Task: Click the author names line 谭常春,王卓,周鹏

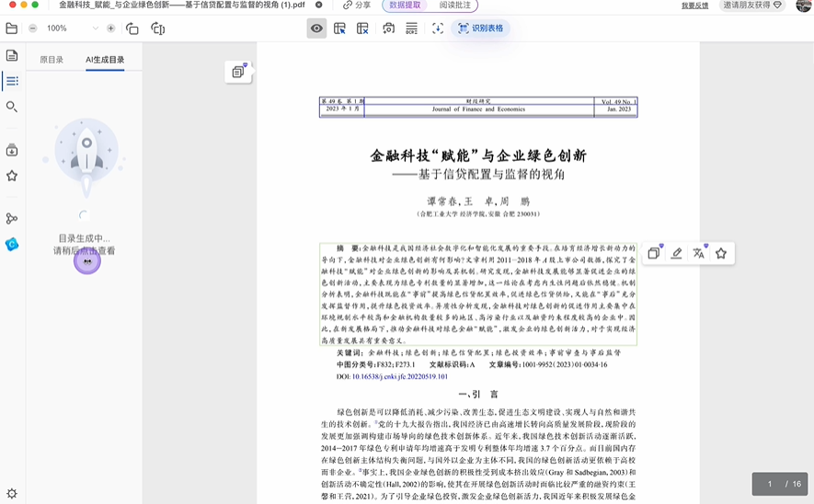Action: [478, 201]
